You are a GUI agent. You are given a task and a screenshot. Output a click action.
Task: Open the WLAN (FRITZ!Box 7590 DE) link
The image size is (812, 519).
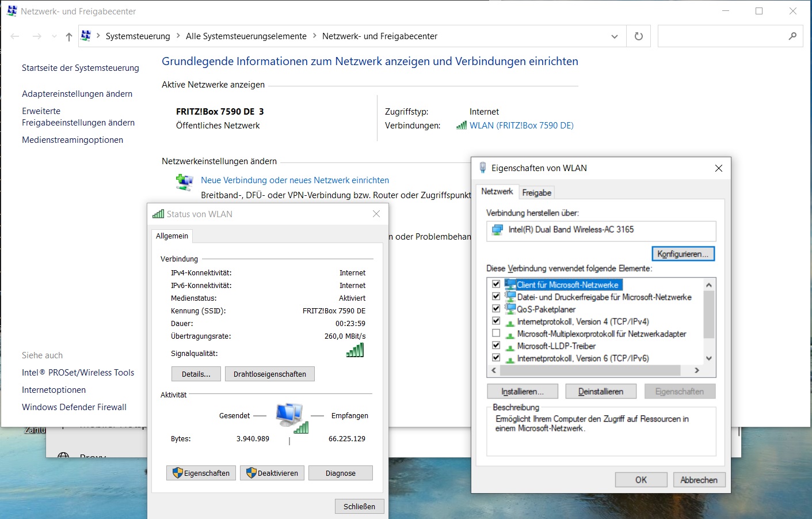(x=521, y=125)
